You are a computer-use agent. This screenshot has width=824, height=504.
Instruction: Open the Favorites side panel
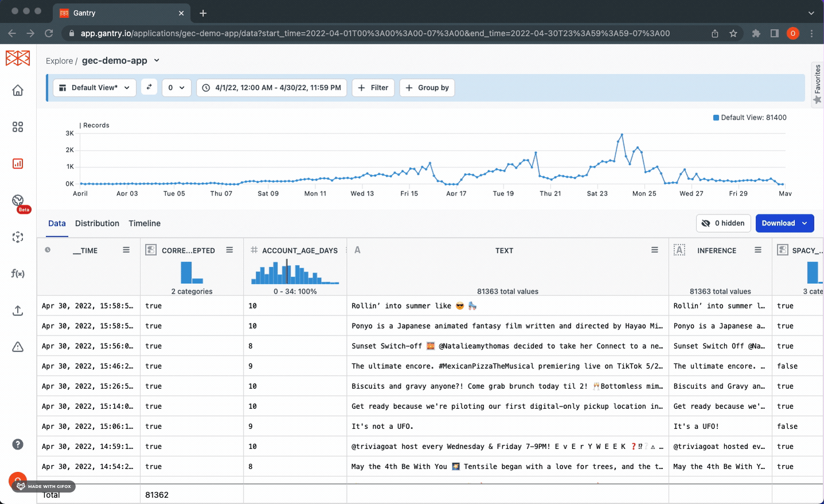[x=817, y=84]
